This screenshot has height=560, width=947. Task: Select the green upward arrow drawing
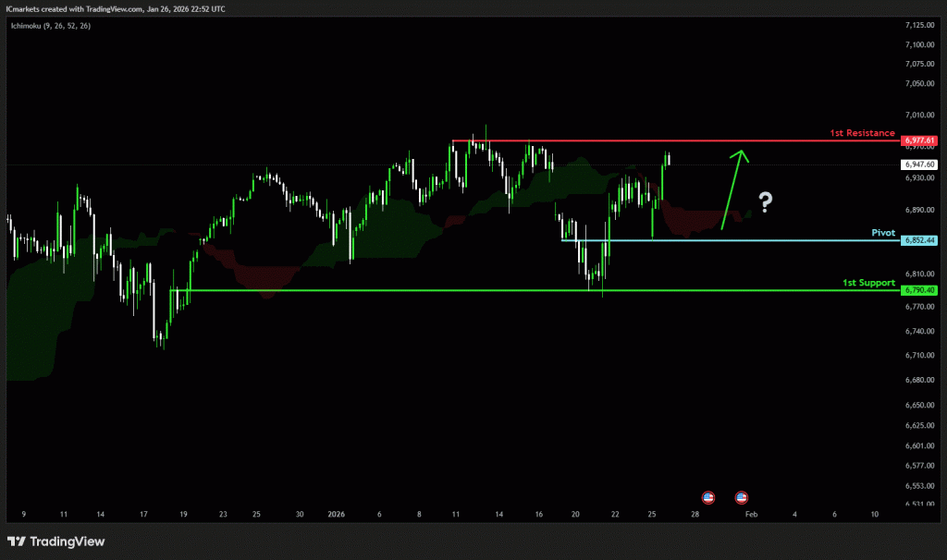(732, 188)
